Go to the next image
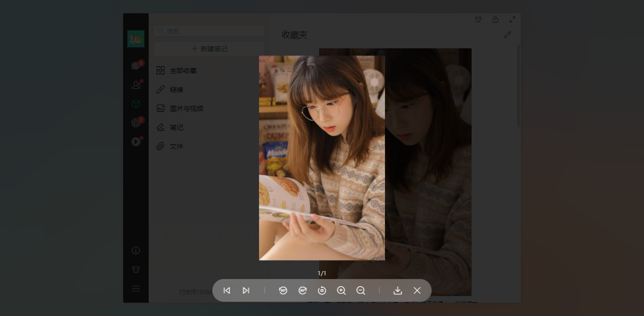The width and height of the screenshot is (644, 316). (246, 290)
